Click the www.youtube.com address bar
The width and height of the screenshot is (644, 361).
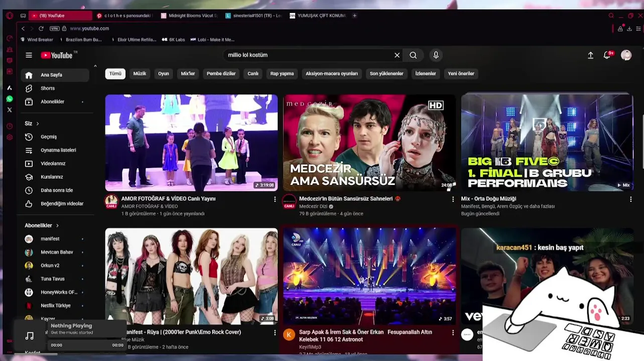click(x=89, y=29)
